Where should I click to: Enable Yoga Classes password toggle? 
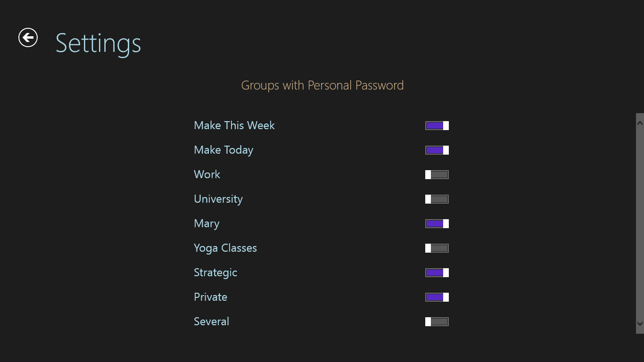[437, 248]
